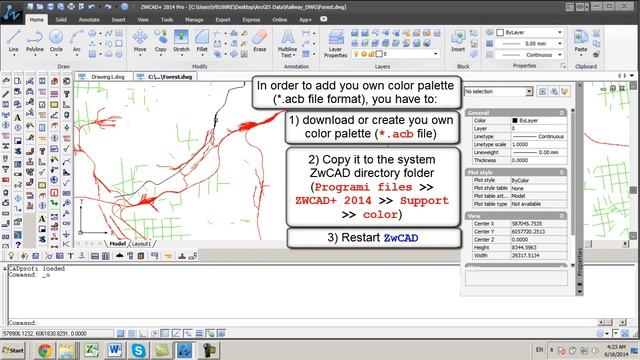Toggle Object Snap in status bar

tap(165, 333)
